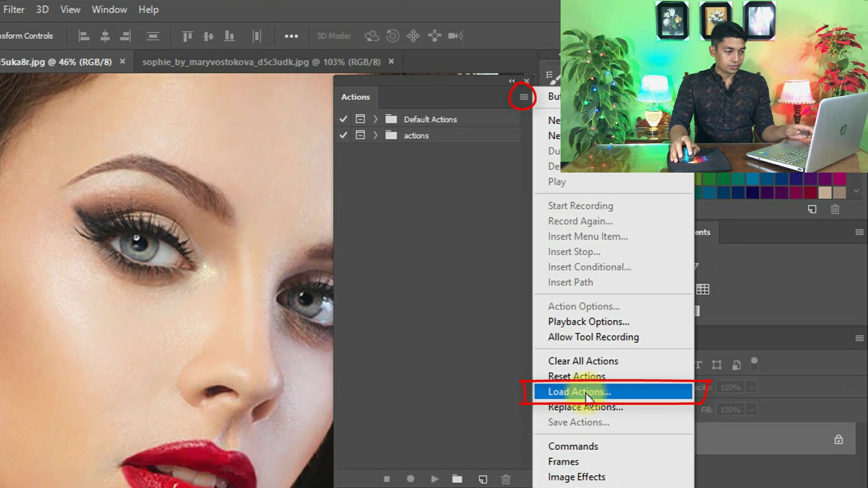Click the grid icon in Adjustments panel
868x488 pixels.
[x=703, y=289]
